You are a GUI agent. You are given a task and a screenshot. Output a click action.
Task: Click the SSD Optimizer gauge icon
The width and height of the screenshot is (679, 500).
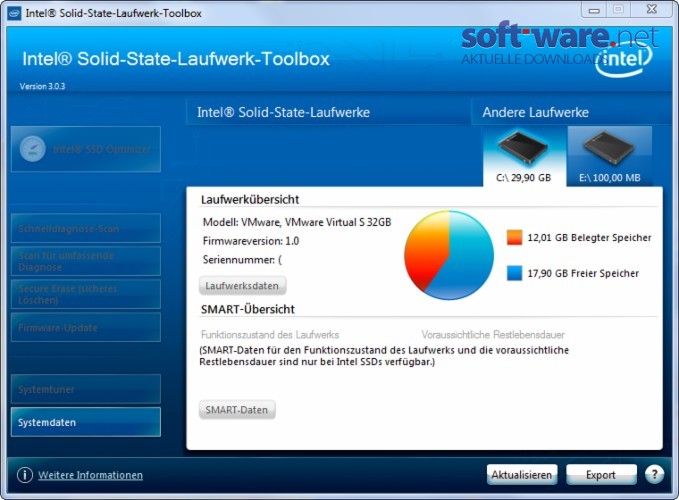33,149
